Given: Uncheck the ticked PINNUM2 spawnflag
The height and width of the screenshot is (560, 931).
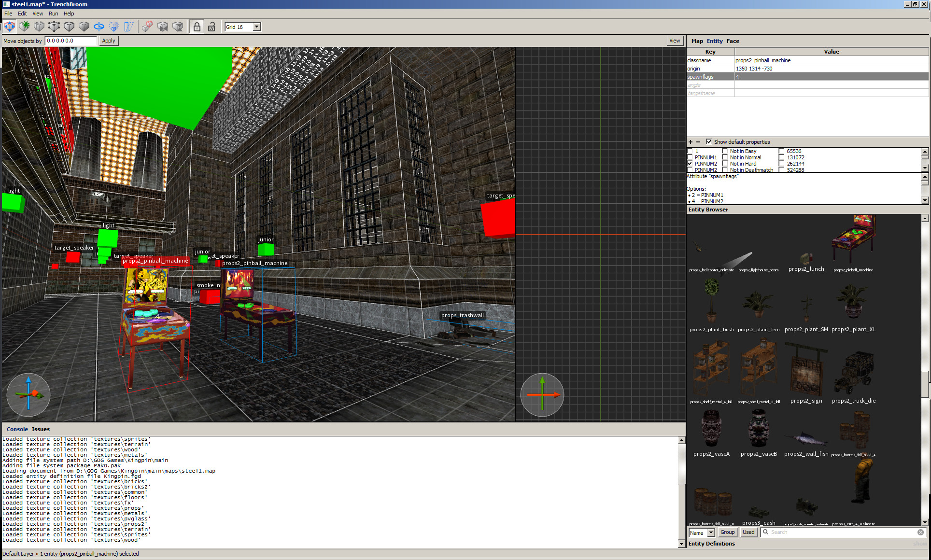Looking at the screenshot, I should [x=690, y=164].
